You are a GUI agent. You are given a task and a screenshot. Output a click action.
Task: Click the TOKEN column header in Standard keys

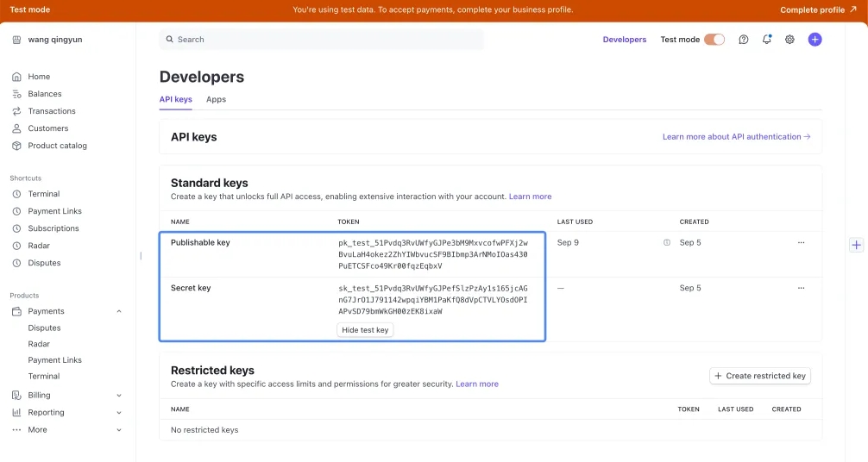[x=349, y=222]
